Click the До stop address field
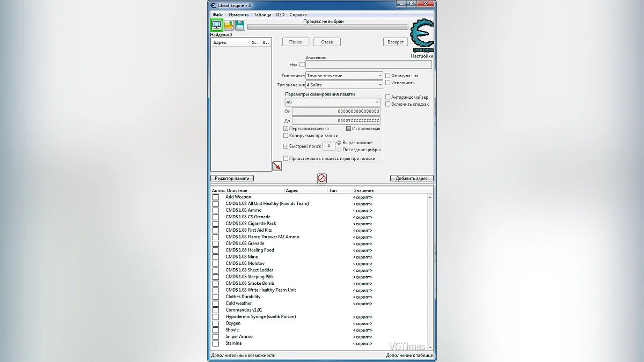Viewport: 644px width, 362px height. [336, 121]
